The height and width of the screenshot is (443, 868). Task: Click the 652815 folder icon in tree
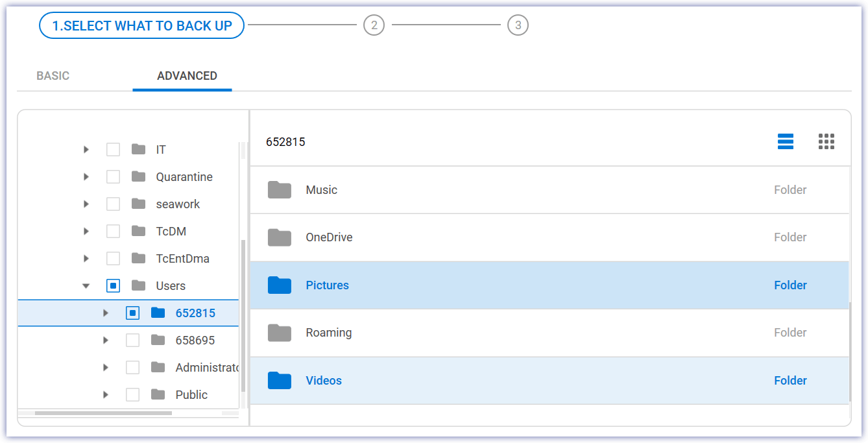[158, 313]
